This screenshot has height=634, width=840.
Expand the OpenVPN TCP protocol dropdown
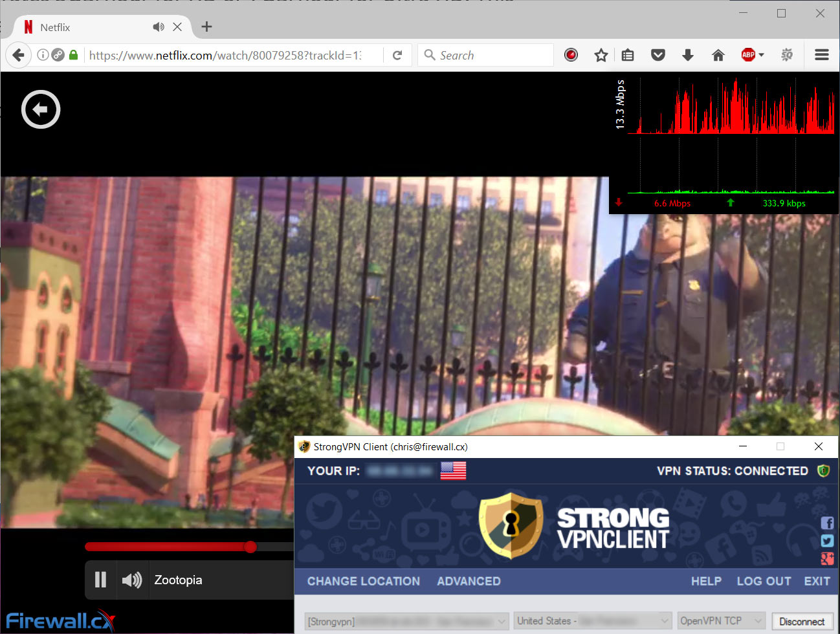[x=722, y=621]
